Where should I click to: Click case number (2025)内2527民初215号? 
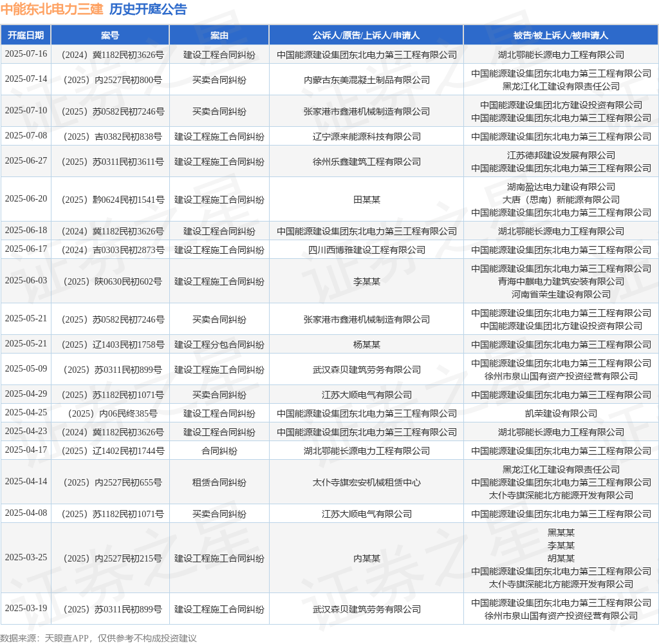click(x=112, y=558)
